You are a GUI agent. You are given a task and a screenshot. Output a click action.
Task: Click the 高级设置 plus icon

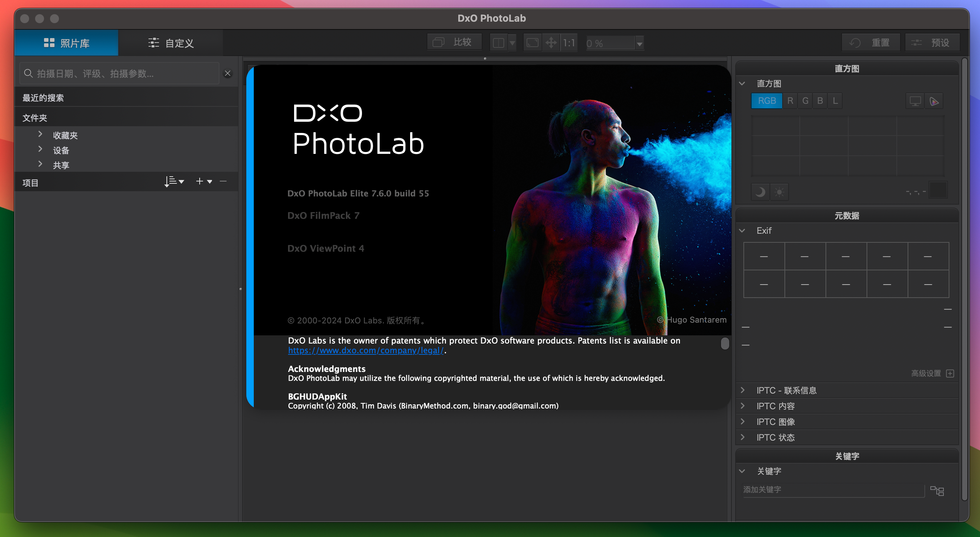point(950,373)
